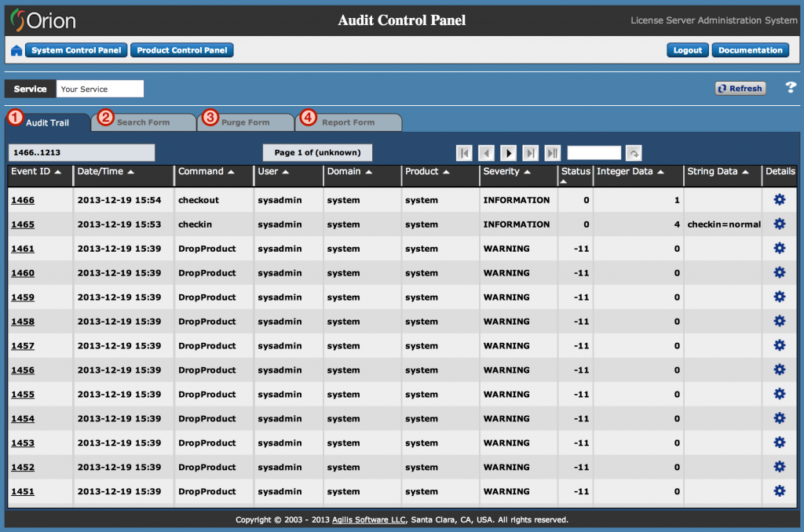Switch to the Search Form tab
The width and height of the screenshot is (804, 532).
point(144,122)
